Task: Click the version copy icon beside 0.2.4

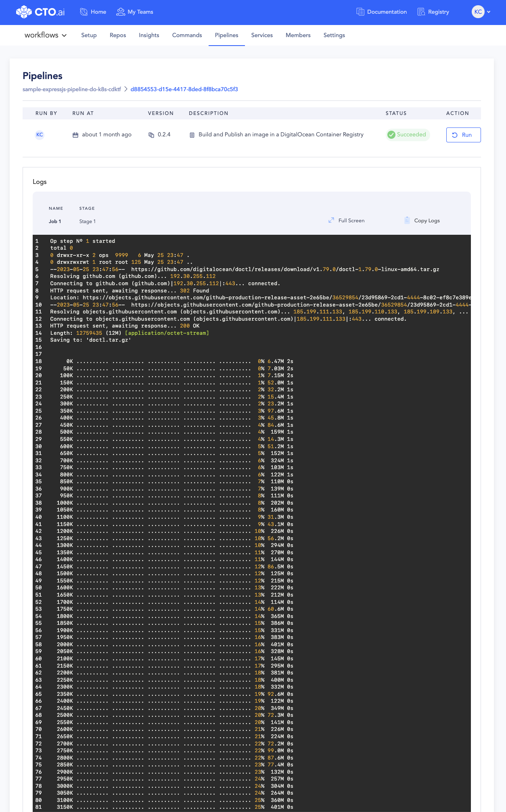Action: (151, 135)
